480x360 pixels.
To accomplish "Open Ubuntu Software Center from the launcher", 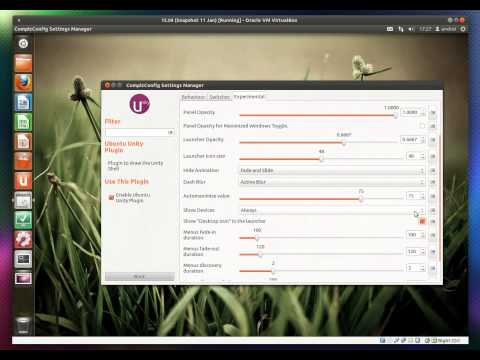I will (23, 161).
